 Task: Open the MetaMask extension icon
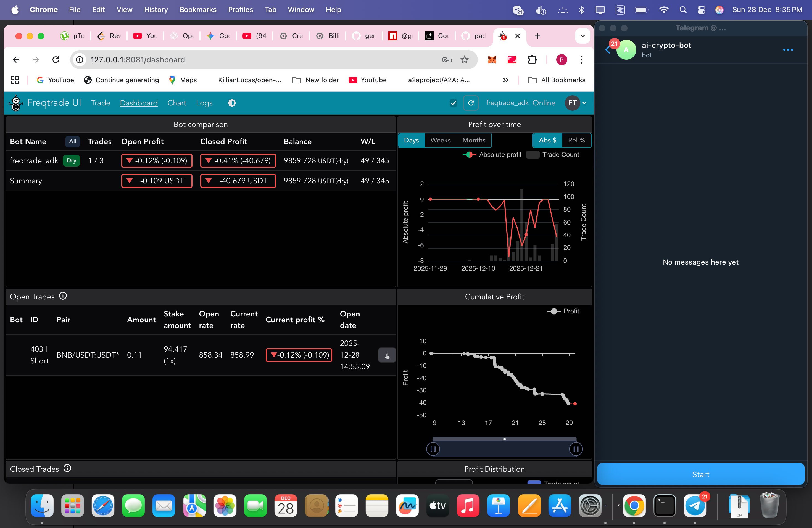[492, 60]
